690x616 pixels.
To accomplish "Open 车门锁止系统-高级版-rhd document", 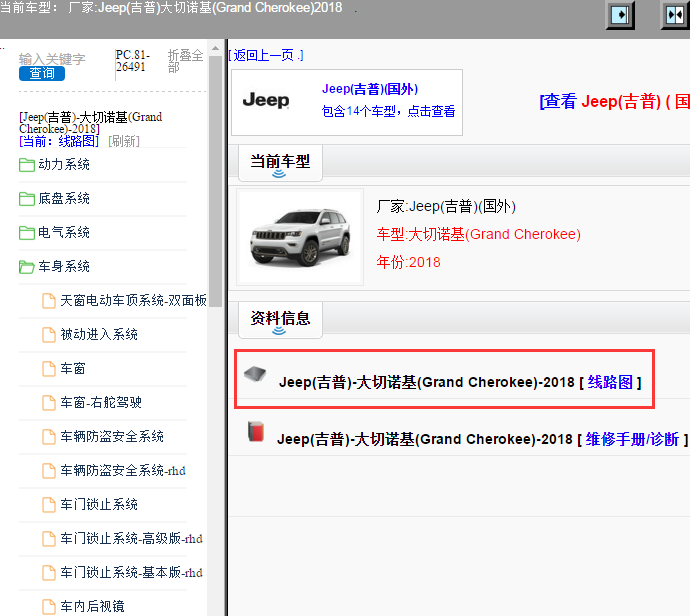I will [131, 538].
